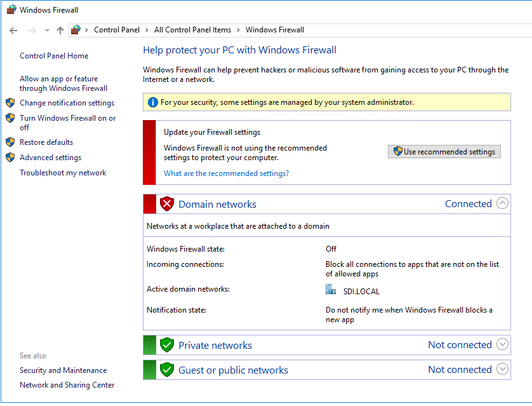Expand the Private networks section
The width and height of the screenshot is (532, 406).
click(x=502, y=344)
